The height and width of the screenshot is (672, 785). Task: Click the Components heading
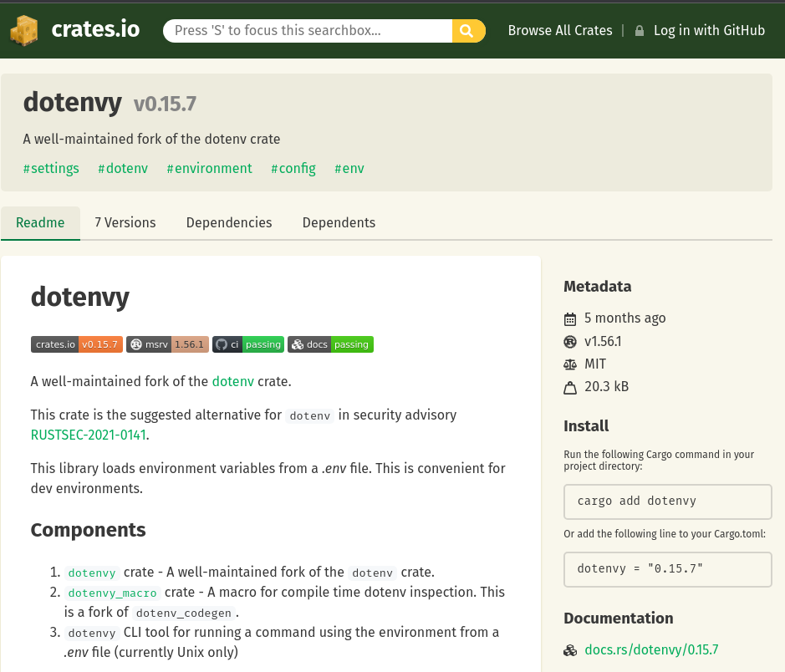click(x=88, y=530)
